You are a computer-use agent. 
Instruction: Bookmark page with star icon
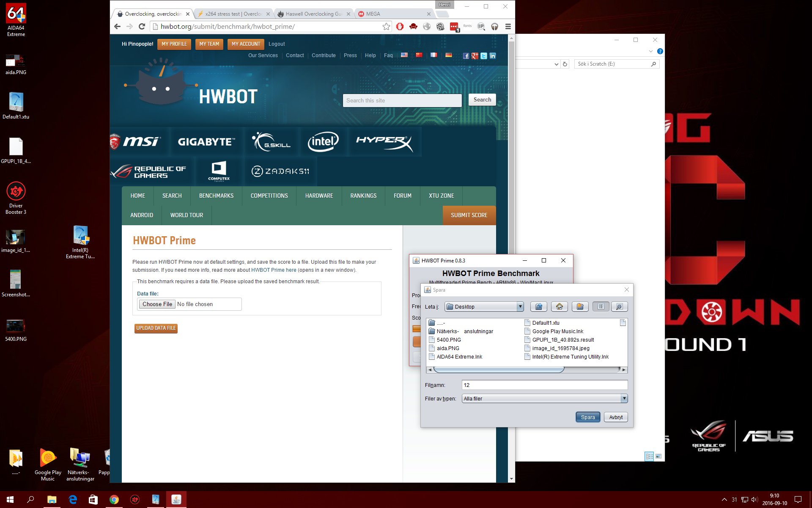[386, 26]
